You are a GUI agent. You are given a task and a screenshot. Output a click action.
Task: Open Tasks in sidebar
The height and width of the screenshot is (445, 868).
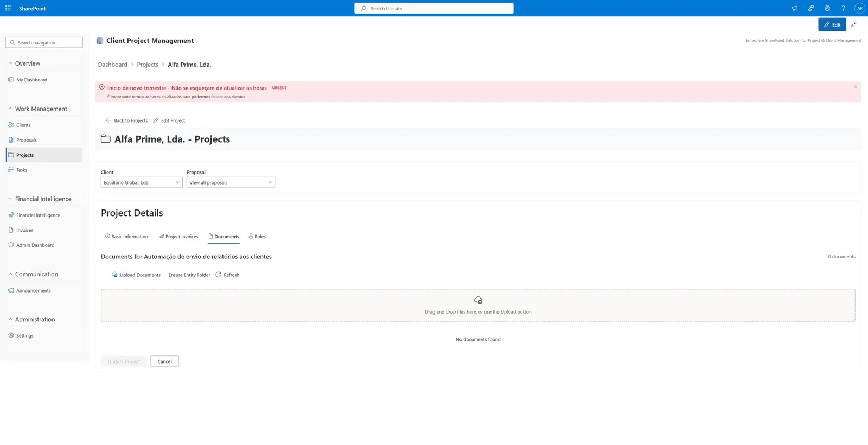(44, 170)
